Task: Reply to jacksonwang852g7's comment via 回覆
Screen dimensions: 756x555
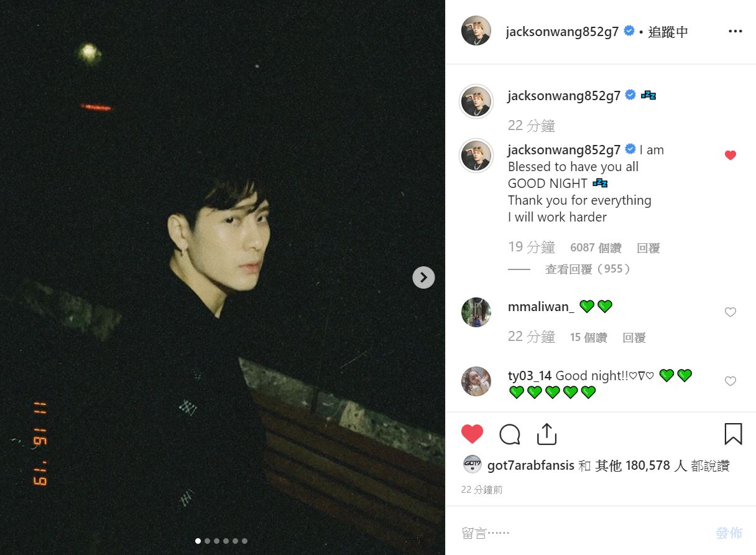Action: click(x=648, y=248)
